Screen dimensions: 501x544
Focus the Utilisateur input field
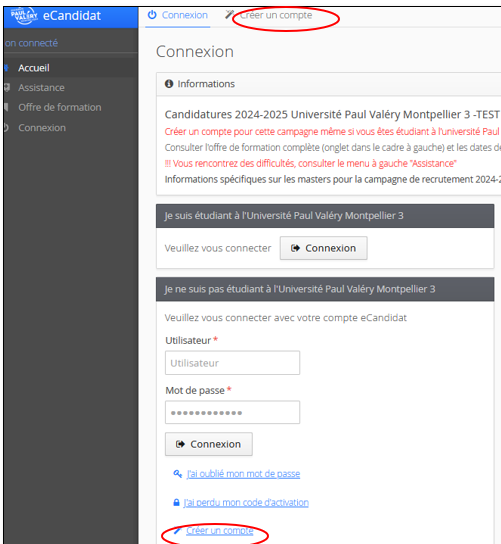click(x=232, y=363)
